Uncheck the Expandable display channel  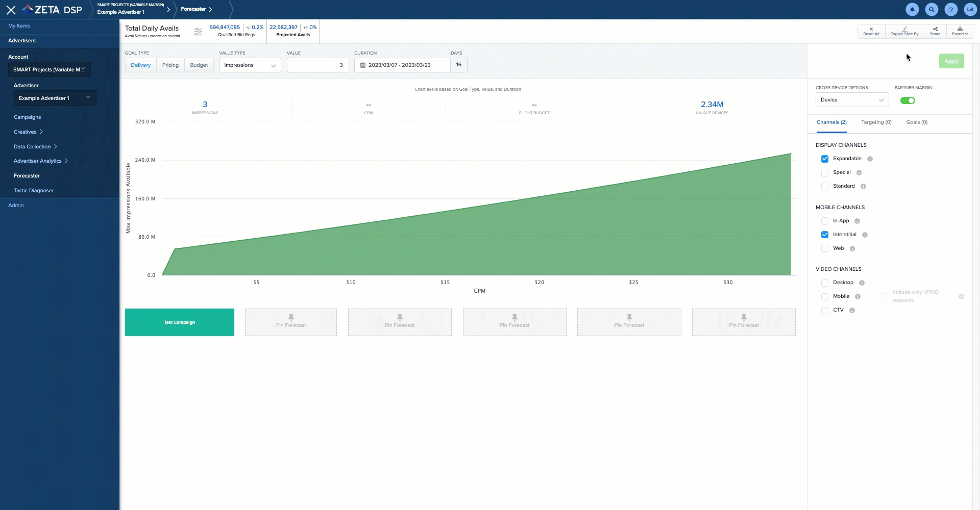(824, 159)
